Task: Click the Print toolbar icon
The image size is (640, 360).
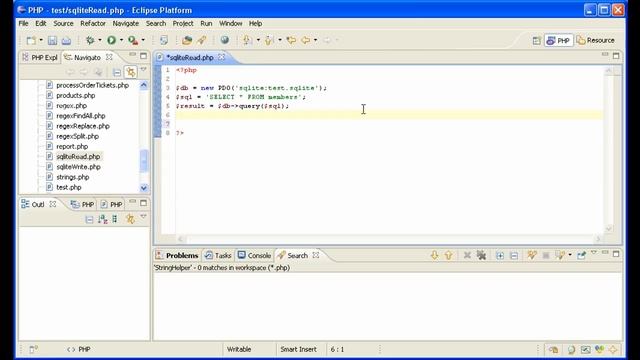Action: (66, 40)
